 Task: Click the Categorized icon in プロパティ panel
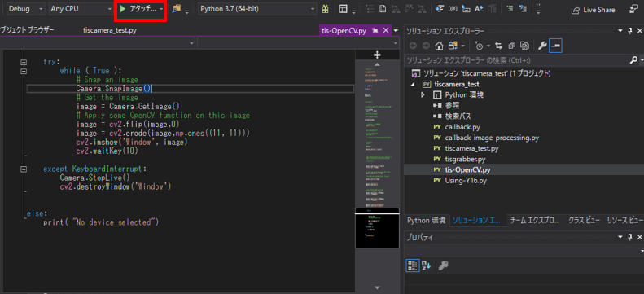413,265
